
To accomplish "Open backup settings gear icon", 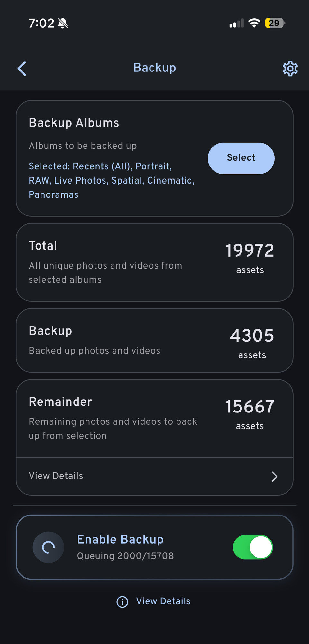I will click(x=290, y=69).
